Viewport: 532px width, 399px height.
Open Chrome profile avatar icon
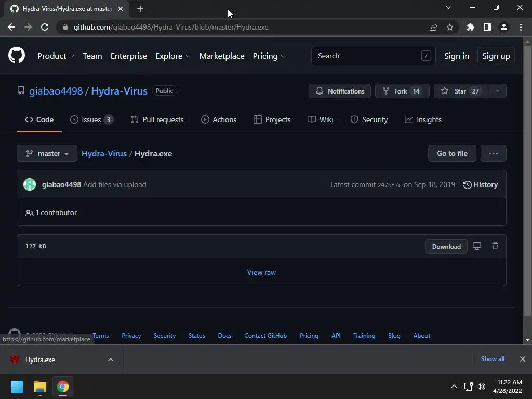coord(504,27)
